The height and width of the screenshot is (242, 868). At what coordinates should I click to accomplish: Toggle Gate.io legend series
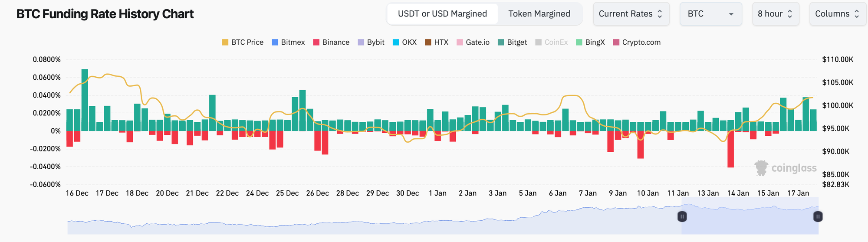coord(473,42)
